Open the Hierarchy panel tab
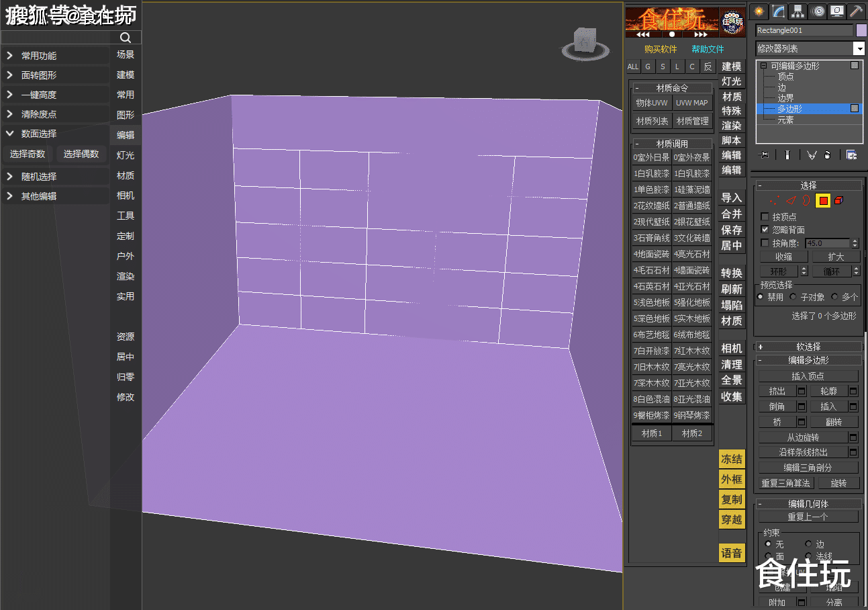868x610 pixels. [x=798, y=11]
